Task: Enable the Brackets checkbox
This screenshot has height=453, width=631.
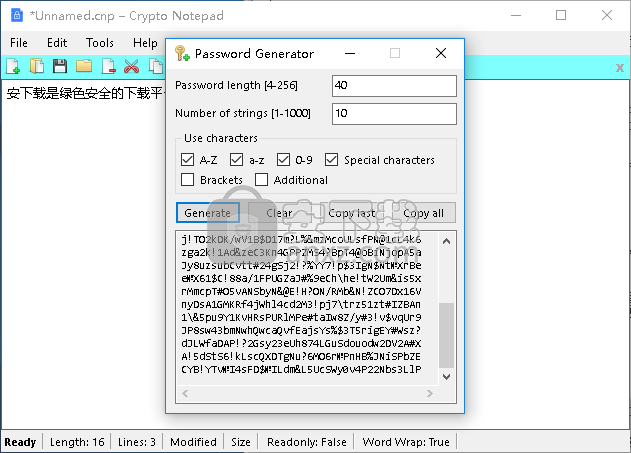Action: pos(187,179)
